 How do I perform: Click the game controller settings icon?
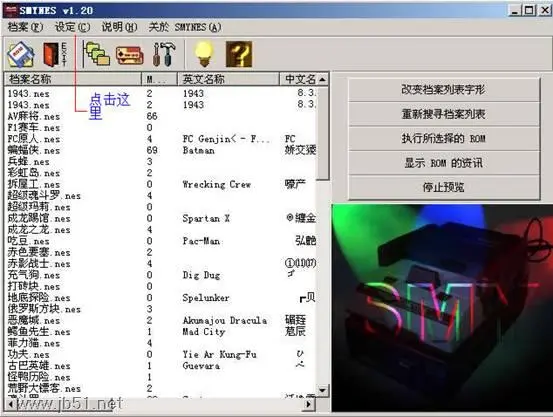tap(130, 55)
